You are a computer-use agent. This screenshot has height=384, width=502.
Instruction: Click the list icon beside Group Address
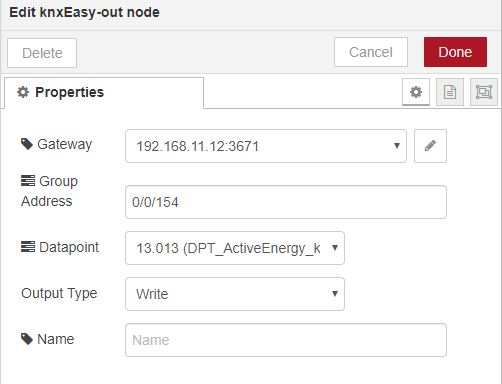[28, 181]
